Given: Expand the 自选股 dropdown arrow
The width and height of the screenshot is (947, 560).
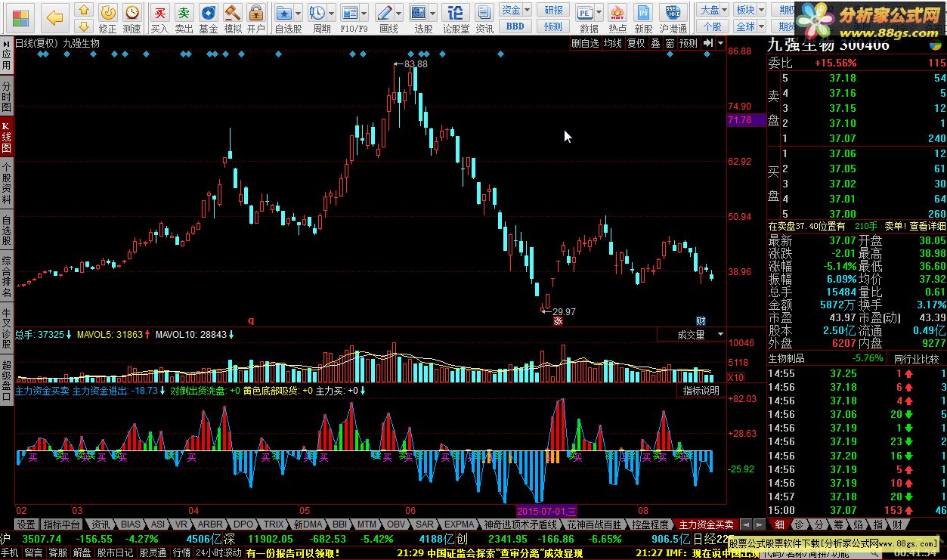Looking at the screenshot, I should pos(299,13).
